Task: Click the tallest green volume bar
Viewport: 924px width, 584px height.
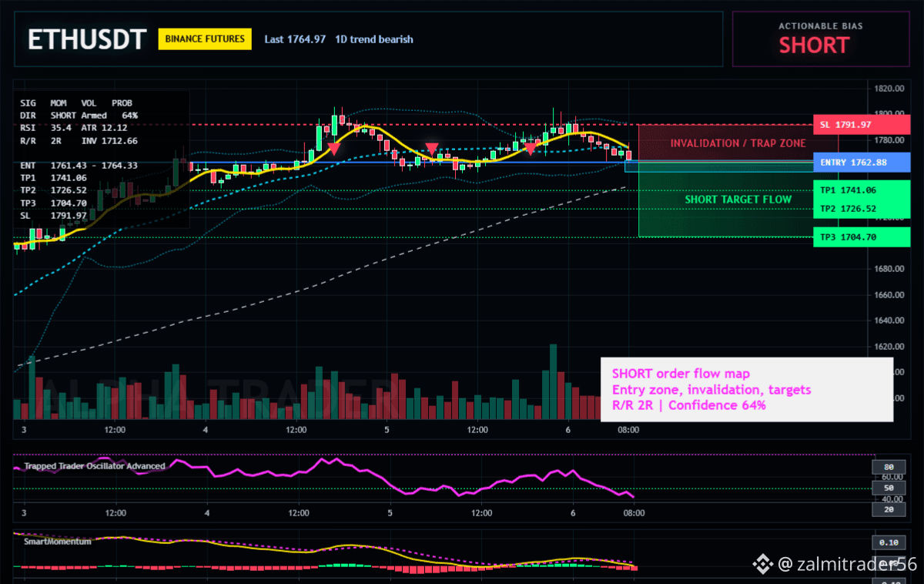Action: click(x=553, y=382)
